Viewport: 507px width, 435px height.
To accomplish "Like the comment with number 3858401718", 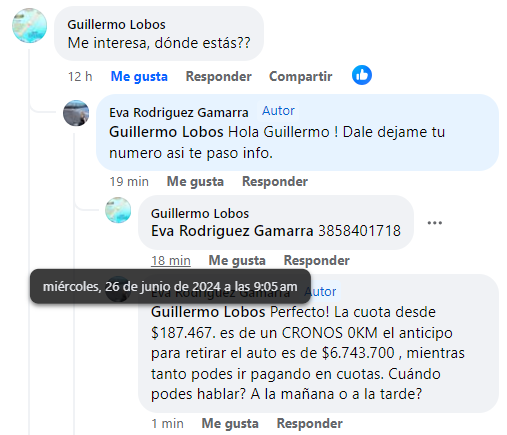I will click(237, 260).
